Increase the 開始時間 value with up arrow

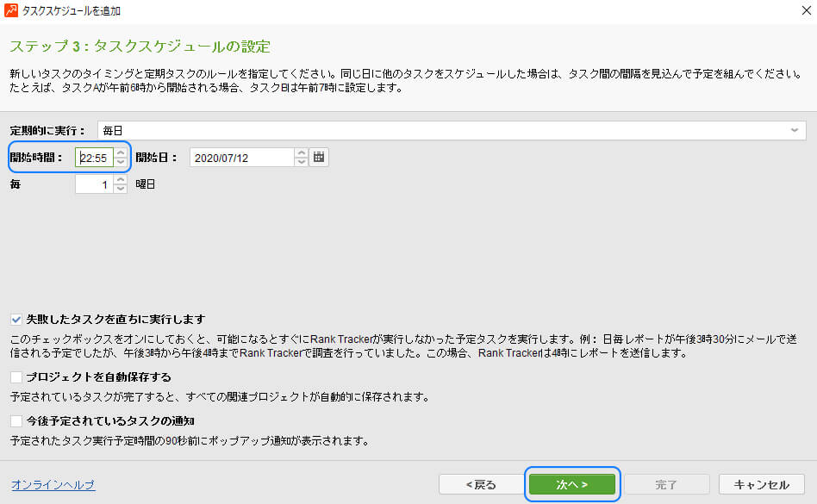tap(121, 153)
